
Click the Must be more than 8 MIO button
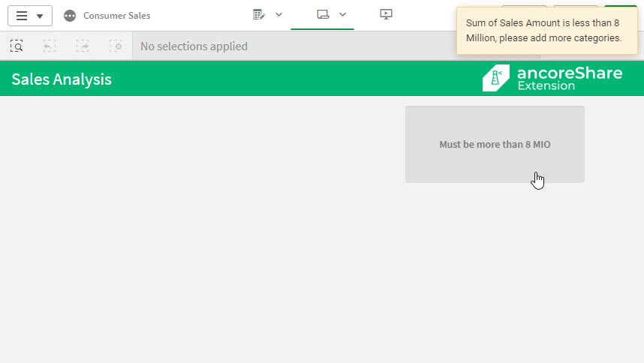[495, 145]
